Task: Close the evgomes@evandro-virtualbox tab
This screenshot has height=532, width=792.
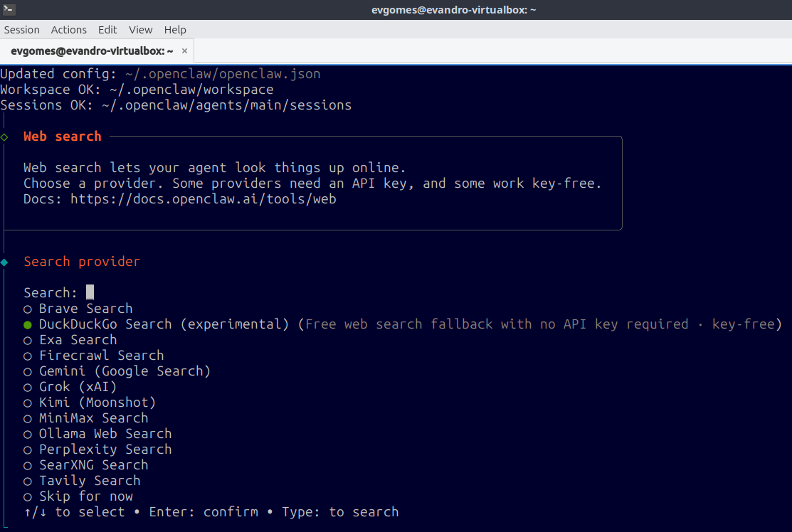Action: 184,51
